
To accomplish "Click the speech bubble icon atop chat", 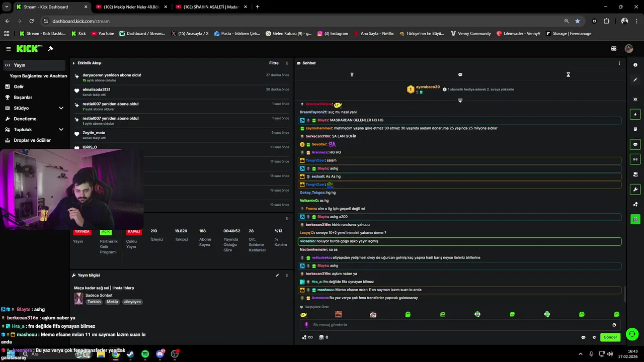I will click(x=460, y=74).
